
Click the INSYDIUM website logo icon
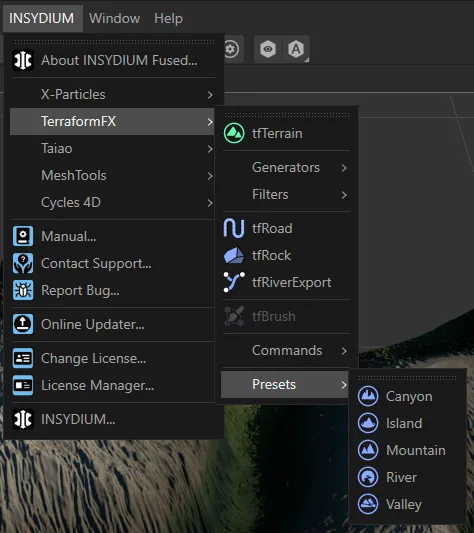[23, 419]
